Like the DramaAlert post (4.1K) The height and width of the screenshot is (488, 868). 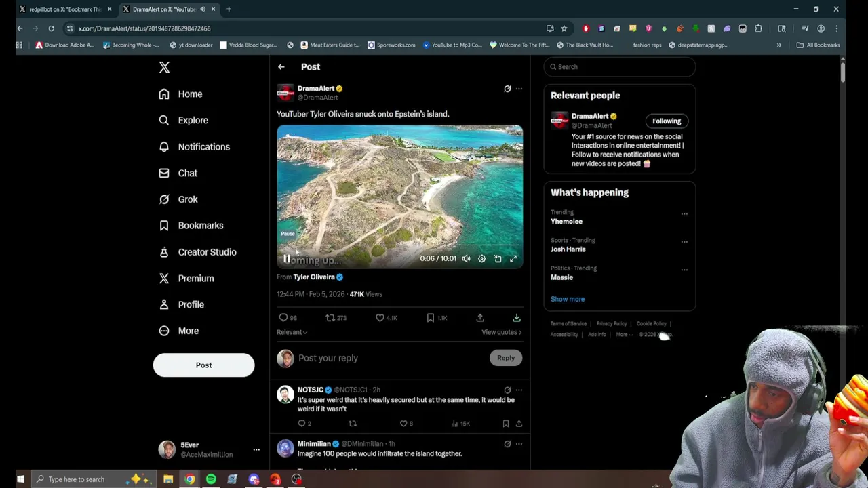[x=386, y=317]
